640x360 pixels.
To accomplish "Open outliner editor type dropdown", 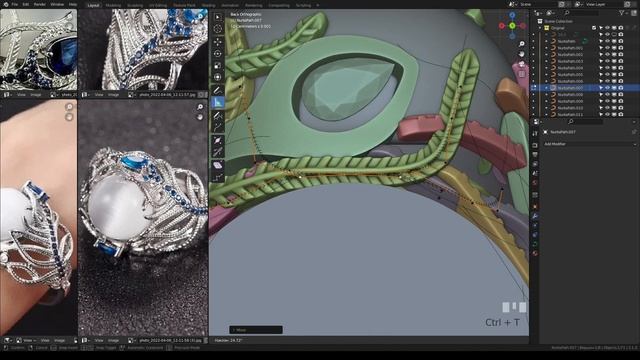I will (x=539, y=13).
